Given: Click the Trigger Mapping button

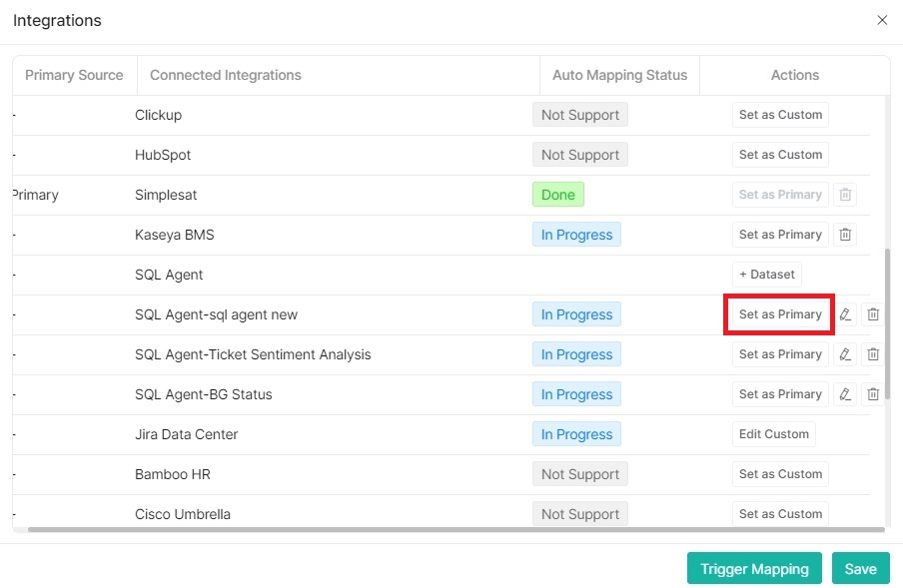Looking at the screenshot, I should click(x=754, y=568).
